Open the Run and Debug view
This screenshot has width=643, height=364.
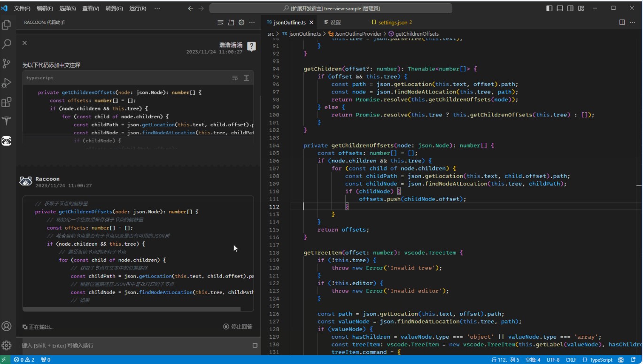point(7,83)
